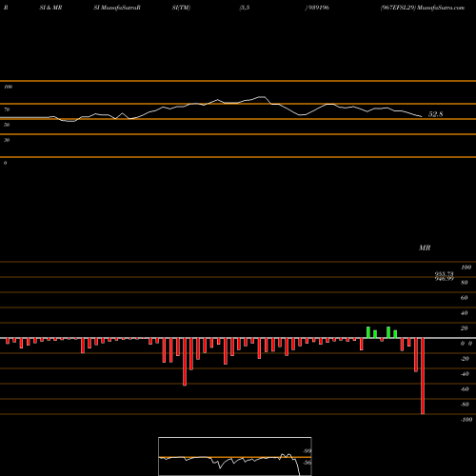Image resolution: width=476 pixels, height=476 pixels.
Task: Click the tallest red bar reaching -100
Action: coord(423,376)
